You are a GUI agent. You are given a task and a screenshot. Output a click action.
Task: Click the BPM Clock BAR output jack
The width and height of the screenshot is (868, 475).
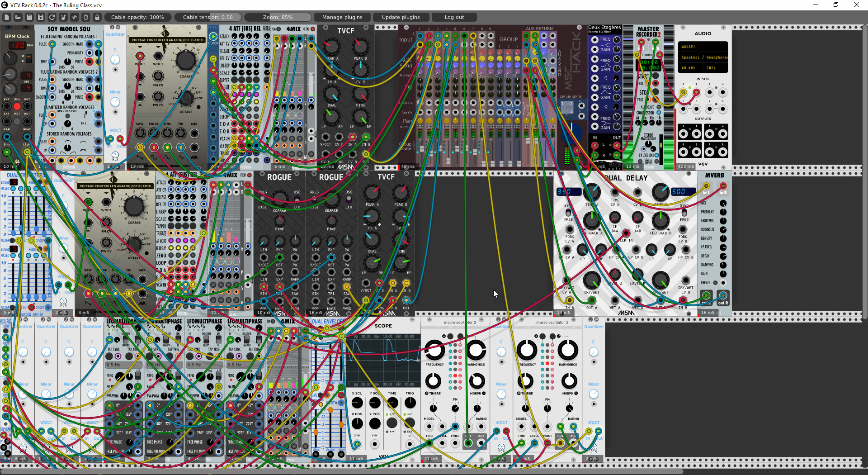(7, 137)
